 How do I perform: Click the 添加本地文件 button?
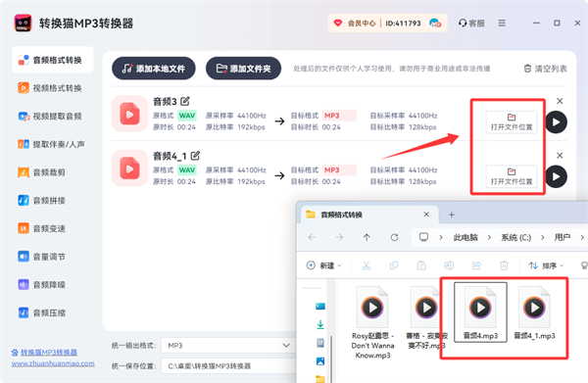[x=154, y=69]
